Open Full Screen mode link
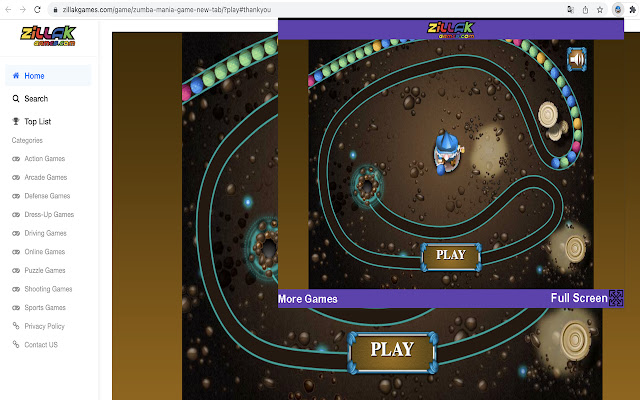This screenshot has width=640, height=400. 579,298
